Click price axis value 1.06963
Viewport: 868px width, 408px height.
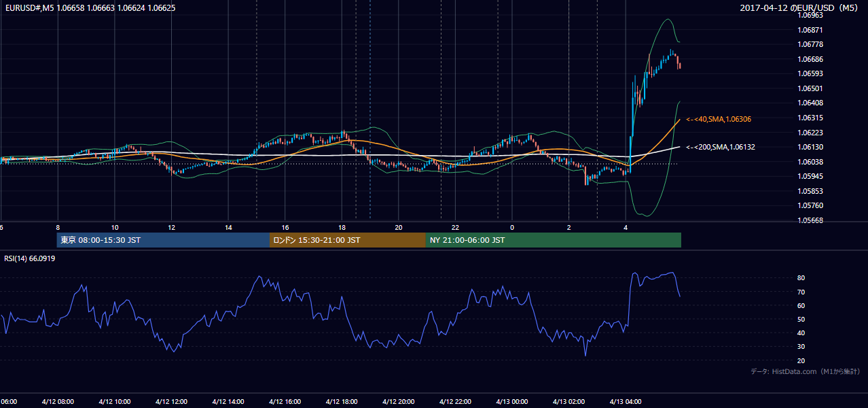pyautogui.click(x=810, y=15)
